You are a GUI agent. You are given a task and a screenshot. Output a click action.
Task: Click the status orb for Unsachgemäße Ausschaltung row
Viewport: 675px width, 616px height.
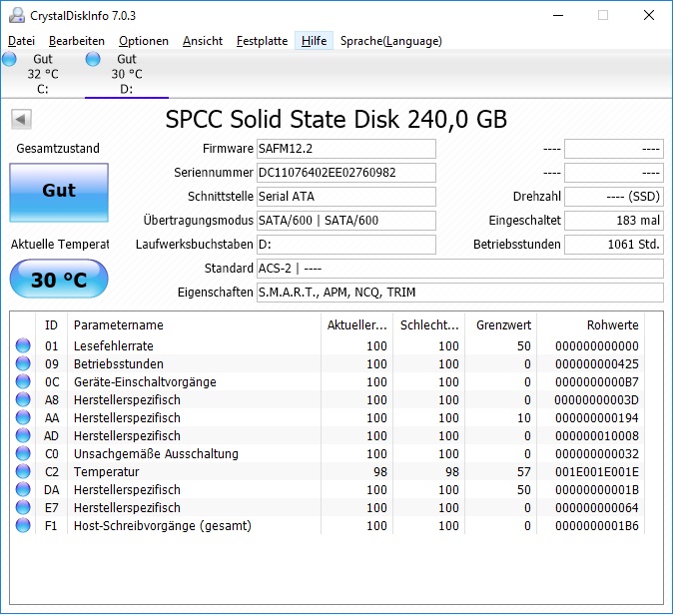coord(23,453)
